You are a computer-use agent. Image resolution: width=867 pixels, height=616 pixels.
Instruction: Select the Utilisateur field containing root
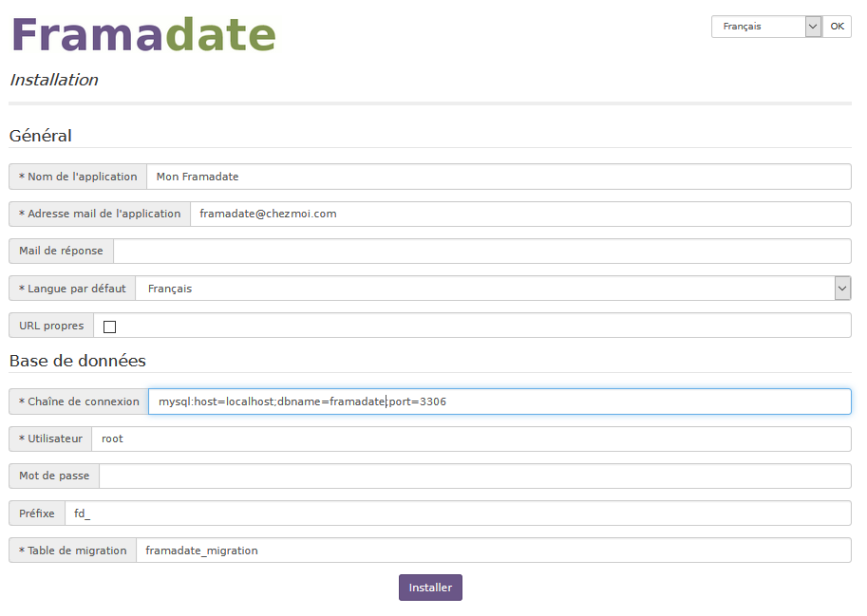click(471, 439)
